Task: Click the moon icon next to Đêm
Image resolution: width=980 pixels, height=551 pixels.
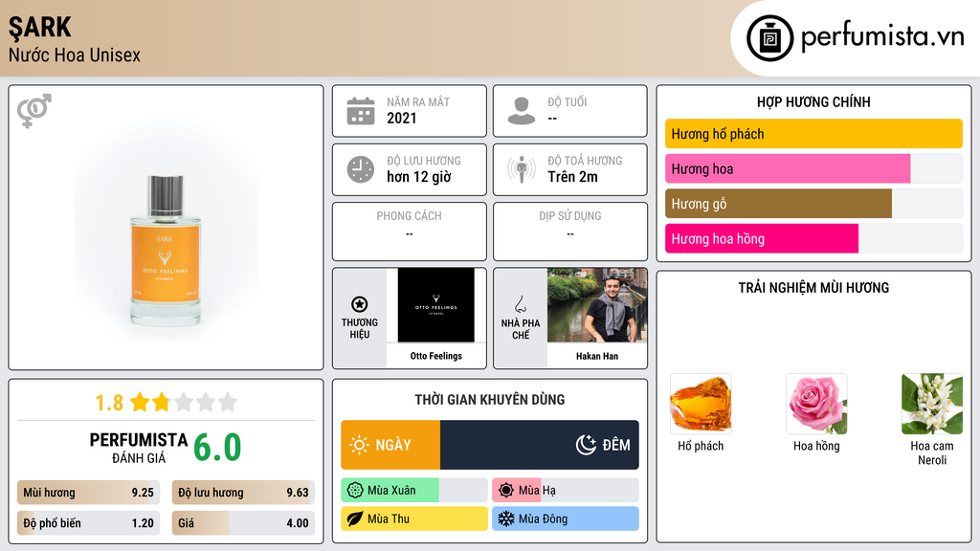Action: coord(586,445)
